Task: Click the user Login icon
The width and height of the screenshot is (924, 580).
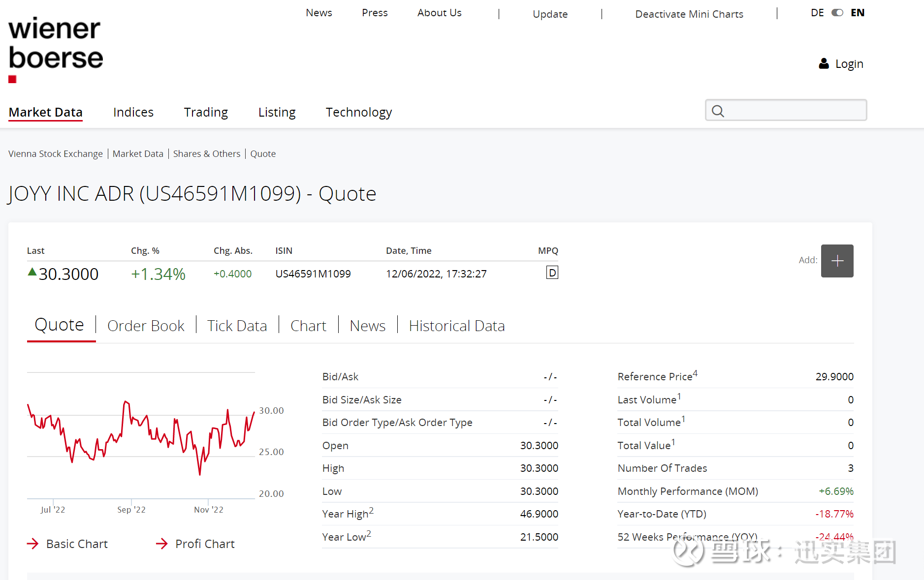Action: point(824,64)
